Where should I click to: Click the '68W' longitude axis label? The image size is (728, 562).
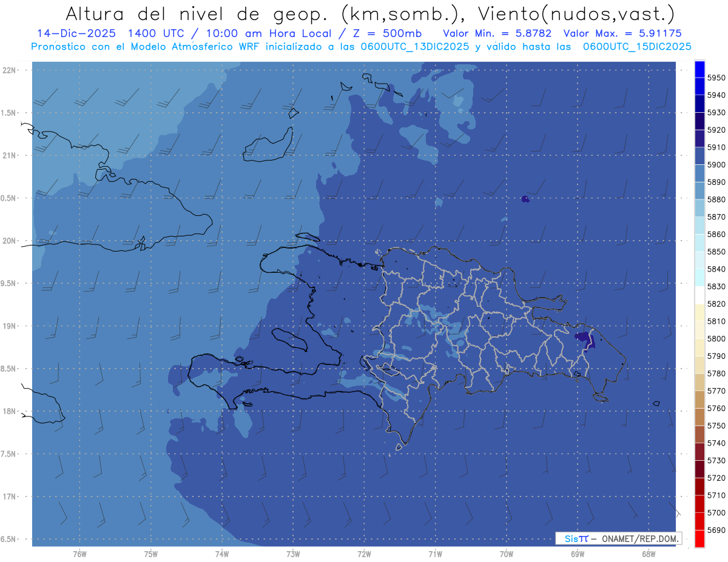649,554
